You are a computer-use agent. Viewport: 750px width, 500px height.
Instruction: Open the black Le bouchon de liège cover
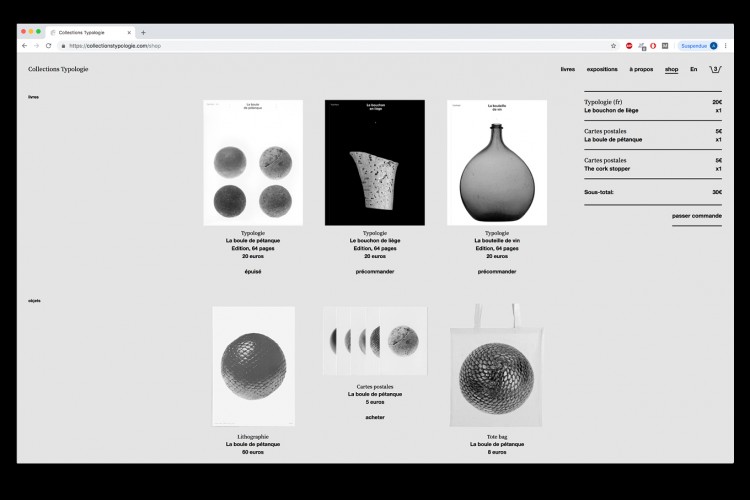pyautogui.click(x=375, y=163)
